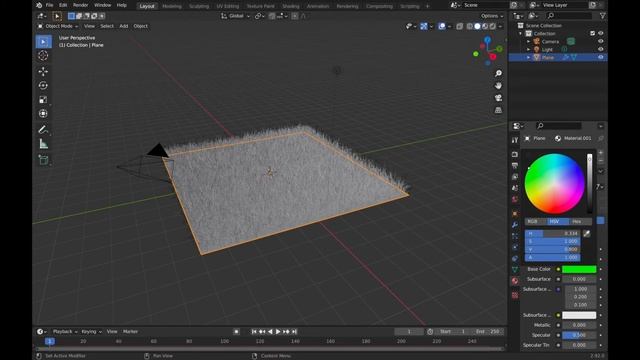640x360 pixels.
Task: Open the File menu
Action: [x=49, y=5]
